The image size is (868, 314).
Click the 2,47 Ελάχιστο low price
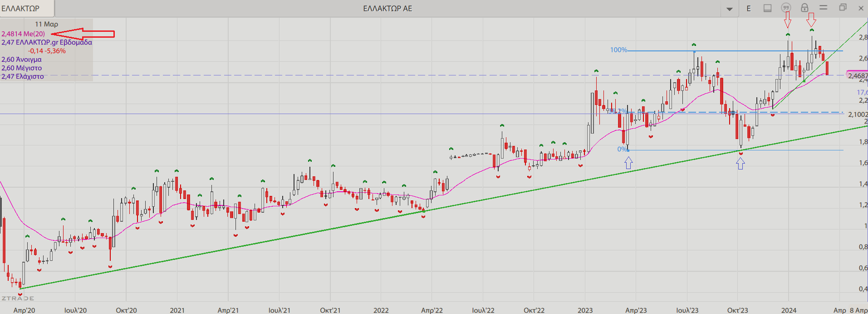(x=23, y=76)
